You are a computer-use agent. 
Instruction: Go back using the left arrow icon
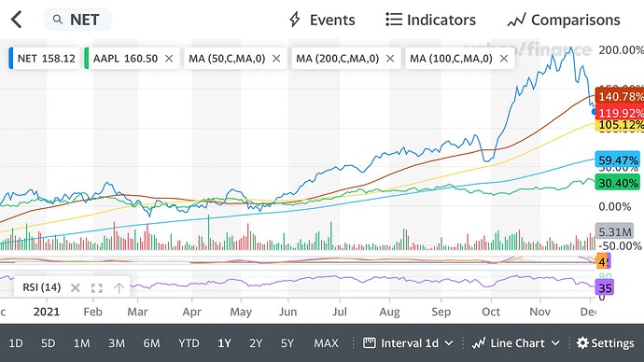(x=16, y=20)
